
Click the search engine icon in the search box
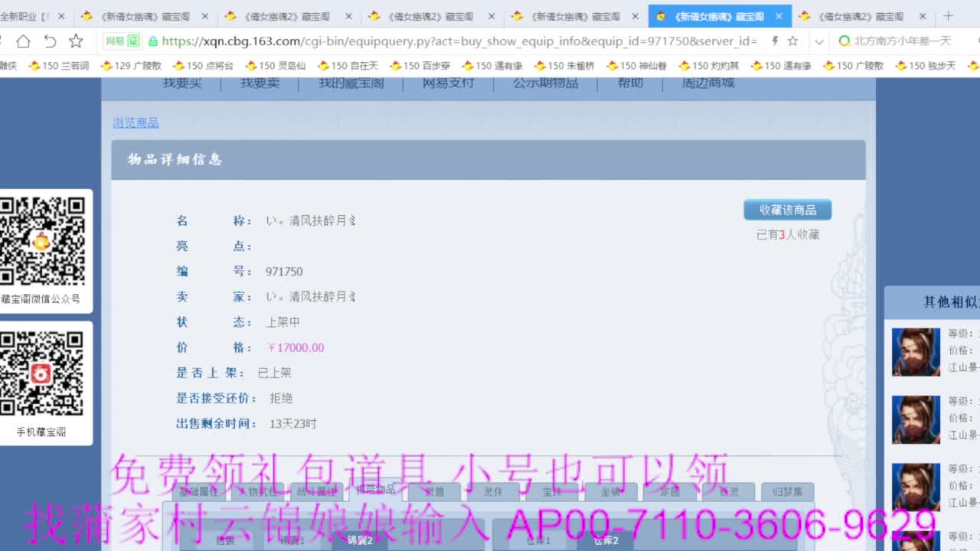tap(844, 41)
